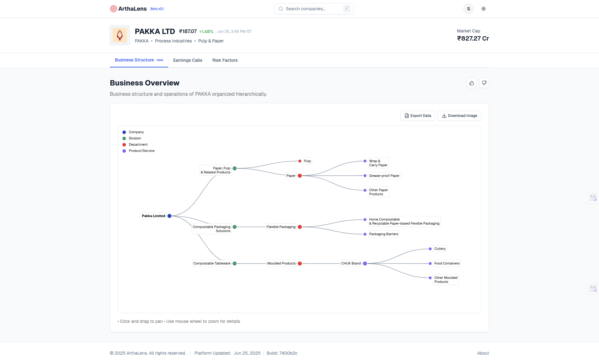599x364 pixels.
Task: Collapse the Compostable Tableware division node
Action: [235, 264]
